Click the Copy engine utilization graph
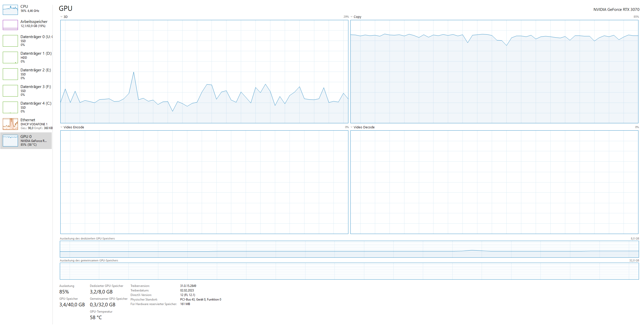 tap(494, 72)
